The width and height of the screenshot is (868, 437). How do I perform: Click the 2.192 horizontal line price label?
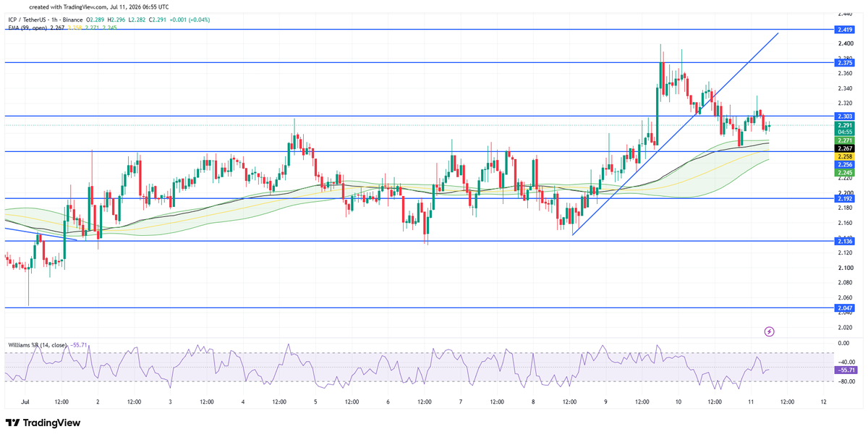[843, 198]
